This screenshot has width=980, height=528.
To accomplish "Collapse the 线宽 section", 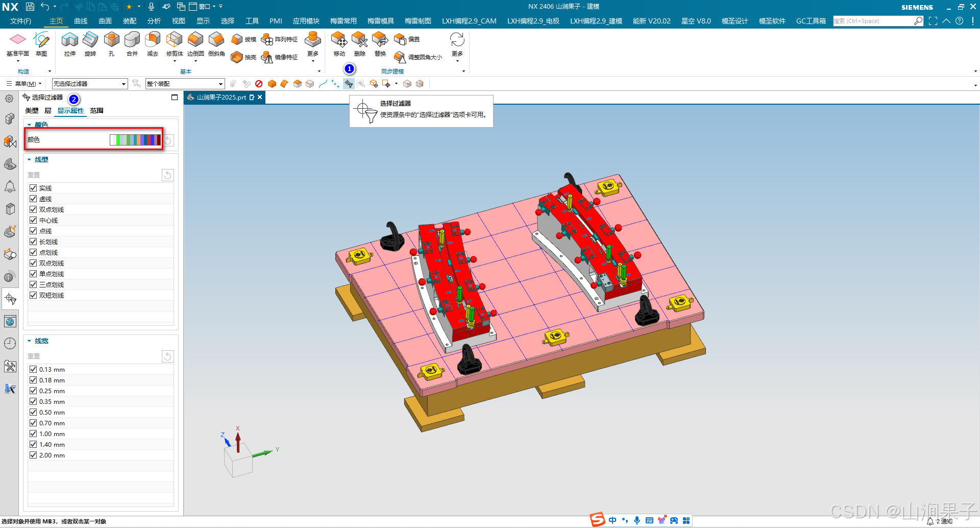I will (x=29, y=341).
